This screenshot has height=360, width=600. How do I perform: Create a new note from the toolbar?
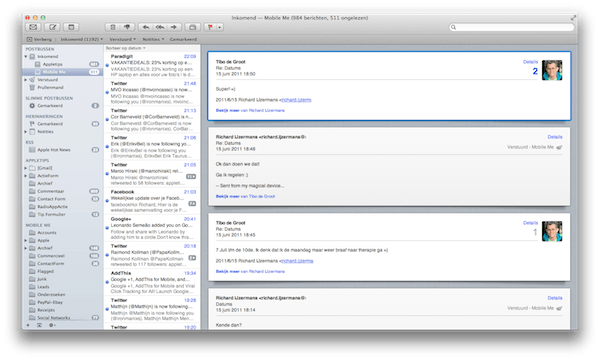pos(71,27)
